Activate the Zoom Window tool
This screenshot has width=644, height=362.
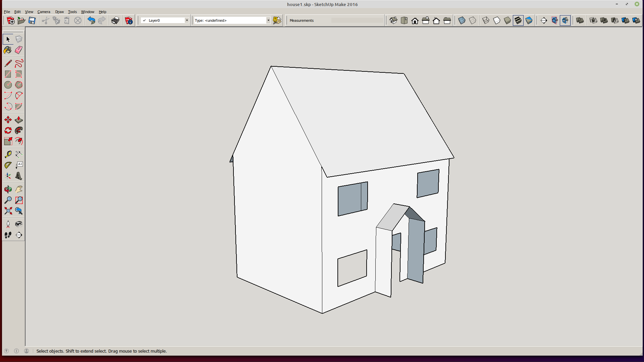point(19,200)
